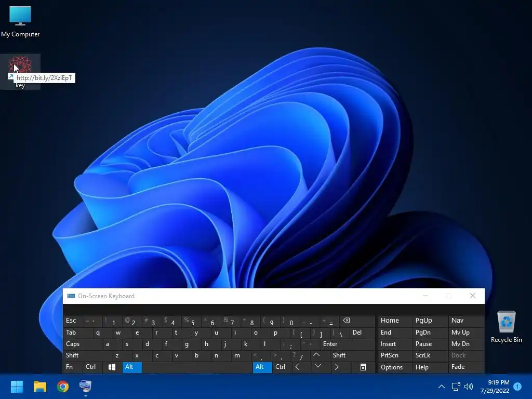532x399 pixels.
Task: Tap the space bar
Action: click(x=197, y=367)
